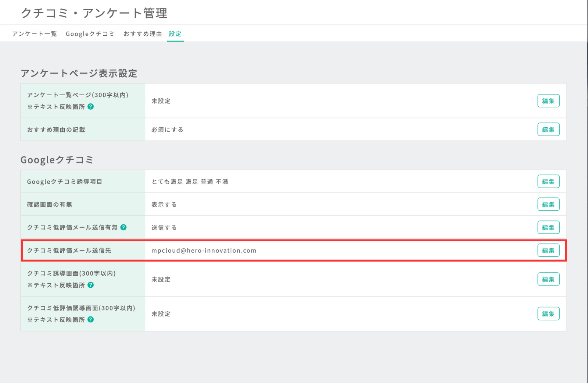Edit the クチコミ低評価誘導画面(300字以内) text
Screen dimensions: 588x383
click(x=548, y=314)
